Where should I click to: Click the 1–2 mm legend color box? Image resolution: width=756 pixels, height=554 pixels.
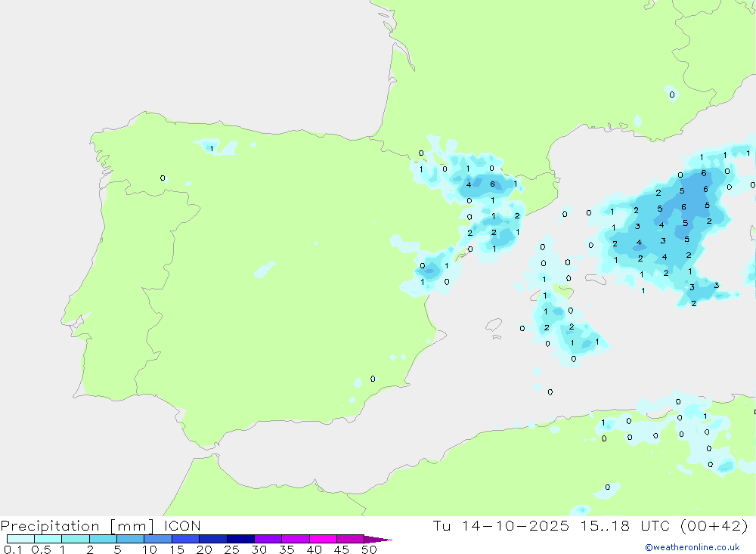click(x=75, y=539)
